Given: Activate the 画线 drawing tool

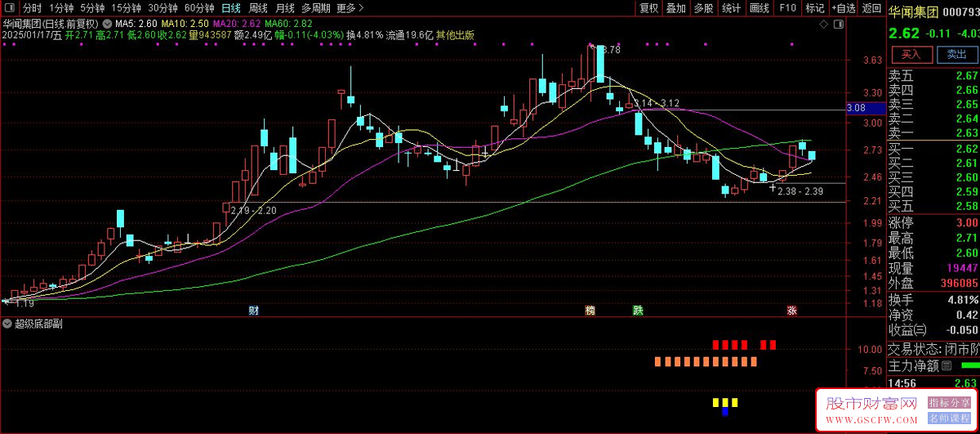Looking at the screenshot, I should (x=759, y=8).
